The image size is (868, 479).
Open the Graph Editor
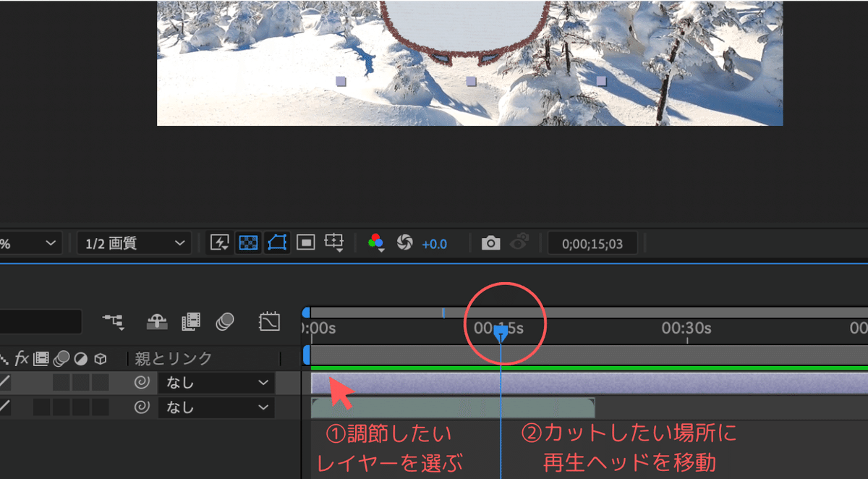[271, 322]
